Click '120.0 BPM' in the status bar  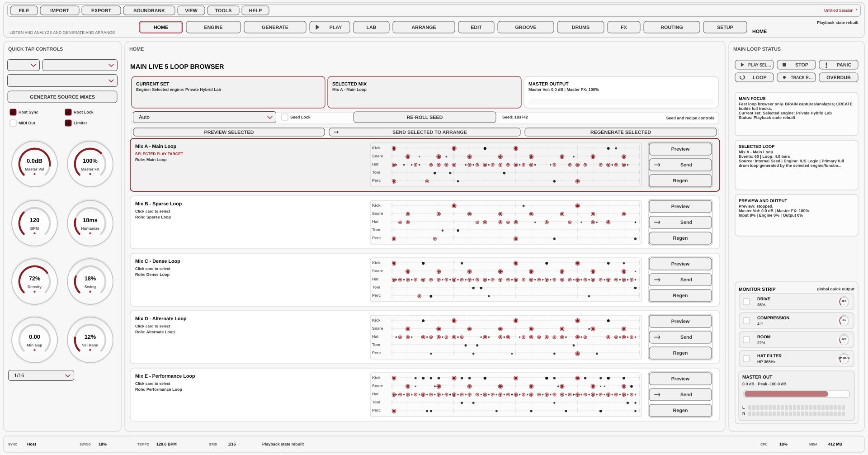[166, 444]
